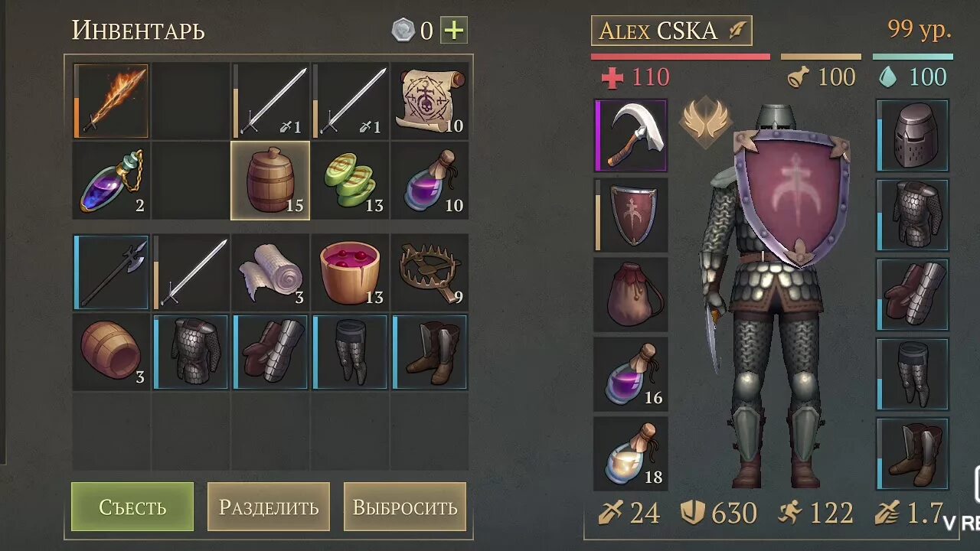The width and height of the screenshot is (980, 551).
Task: Click the red health bar
Action: [680, 57]
